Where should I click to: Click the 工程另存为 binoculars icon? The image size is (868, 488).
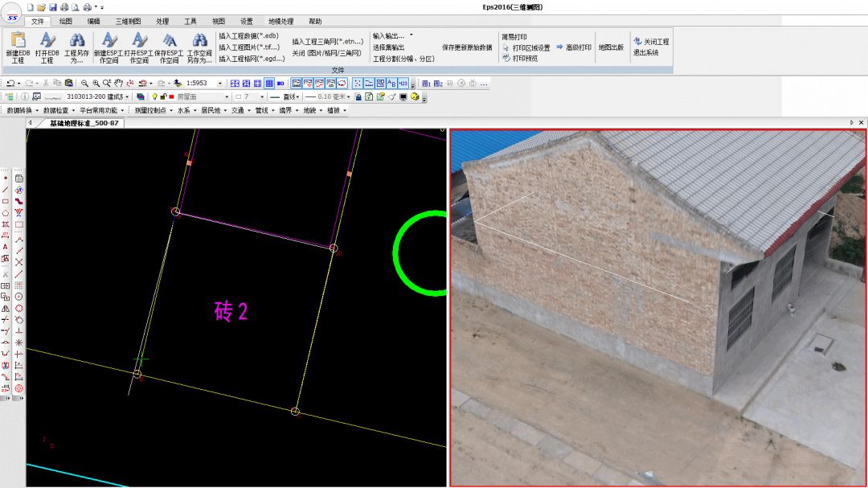click(x=76, y=40)
